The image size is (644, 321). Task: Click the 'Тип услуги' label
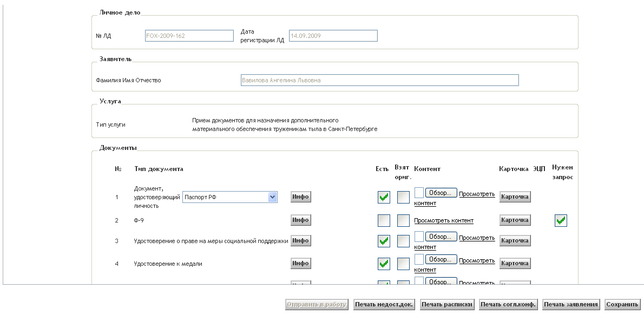tap(110, 125)
